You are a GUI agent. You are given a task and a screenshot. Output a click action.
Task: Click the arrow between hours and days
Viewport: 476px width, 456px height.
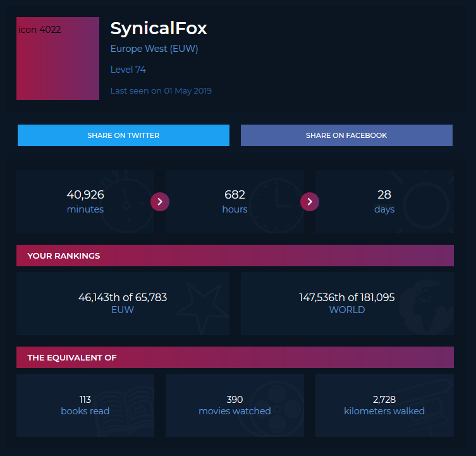pos(310,202)
